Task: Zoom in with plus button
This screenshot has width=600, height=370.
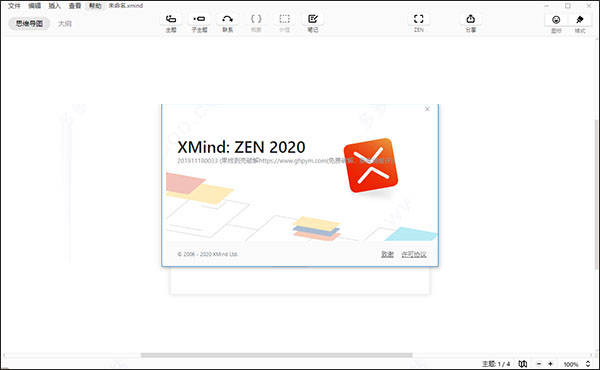Action: point(551,364)
